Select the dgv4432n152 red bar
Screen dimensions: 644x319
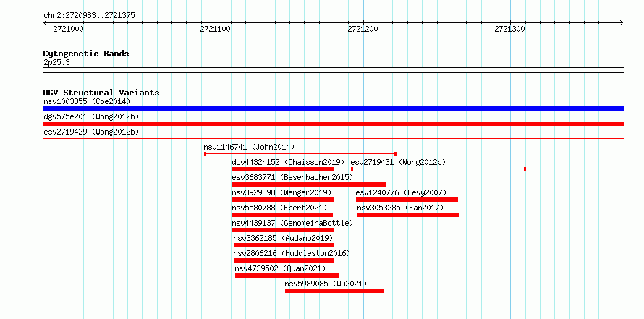[283, 169]
